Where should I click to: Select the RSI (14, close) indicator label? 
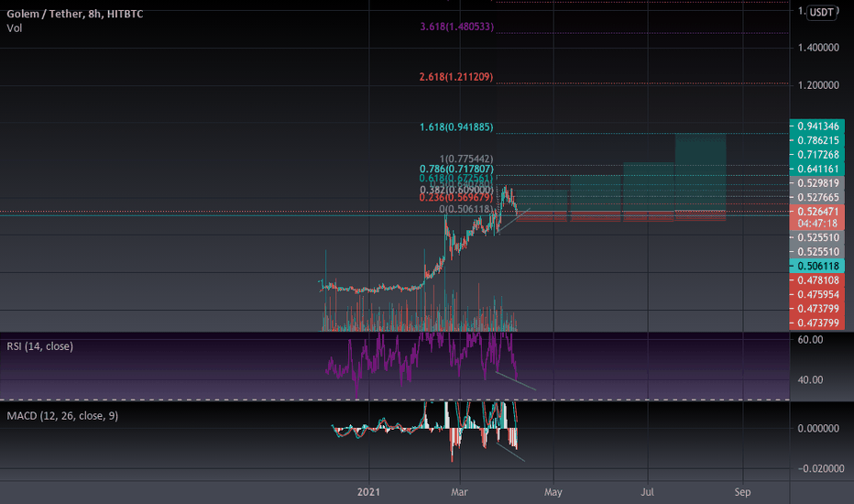pyautogui.click(x=39, y=346)
